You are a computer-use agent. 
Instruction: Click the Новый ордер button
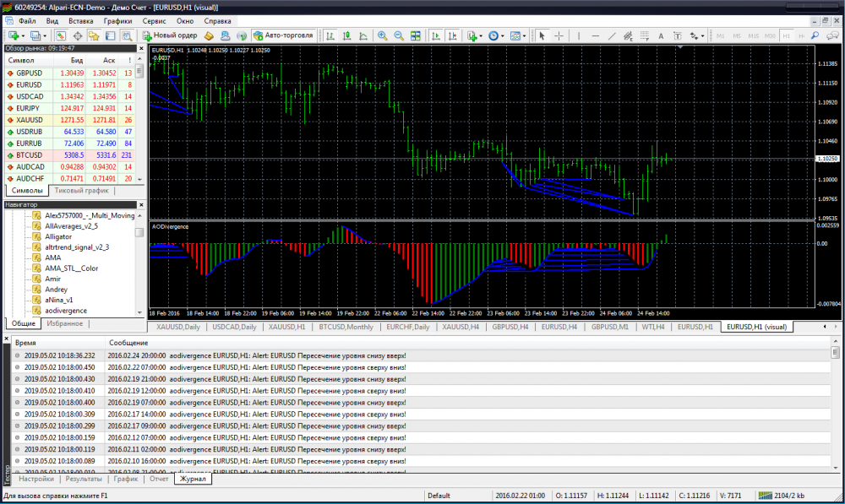[170, 36]
